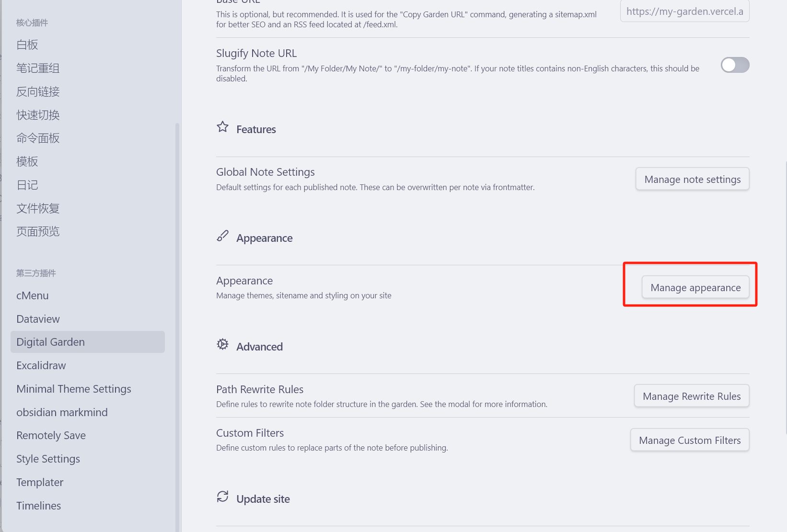Open cMenu plugin settings
787x532 pixels.
33,295
